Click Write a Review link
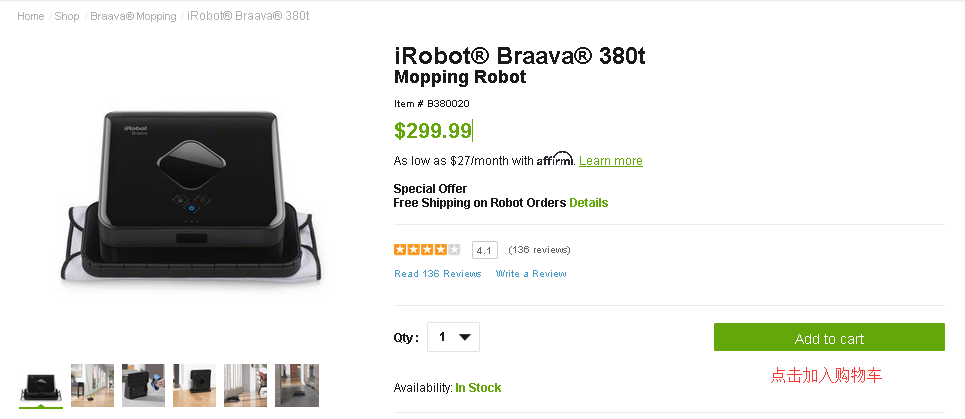Screen dimensions: 965x419 pos(531,274)
